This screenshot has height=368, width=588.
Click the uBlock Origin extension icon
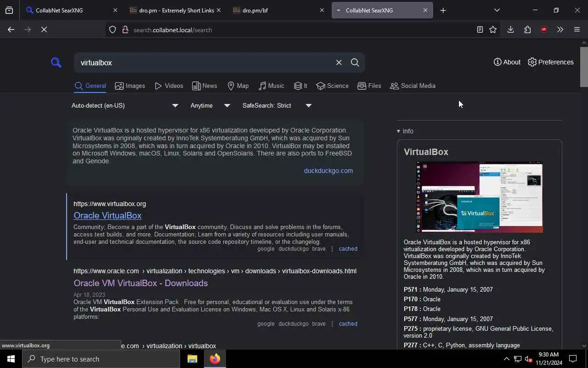[x=544, y=29]
